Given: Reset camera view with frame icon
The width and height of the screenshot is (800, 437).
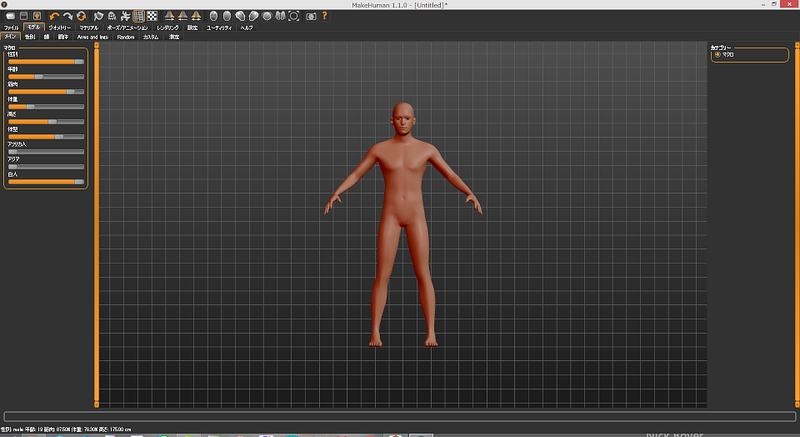Looking at the screenshot, I should (x=294, y=16).
